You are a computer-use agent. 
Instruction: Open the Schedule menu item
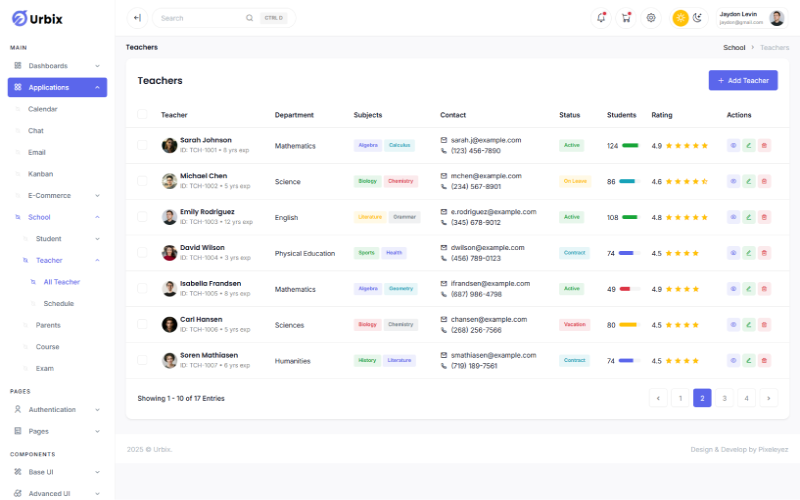[59, 304]
